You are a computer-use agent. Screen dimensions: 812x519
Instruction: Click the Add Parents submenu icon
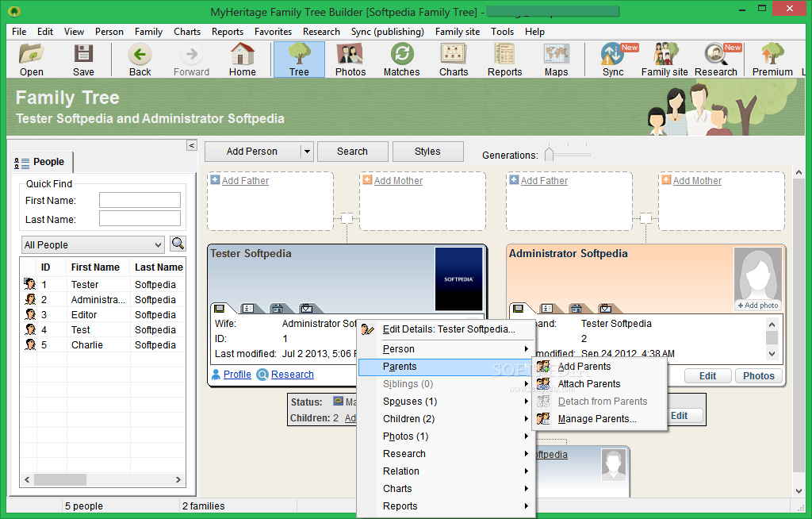(x=543, y=367)
